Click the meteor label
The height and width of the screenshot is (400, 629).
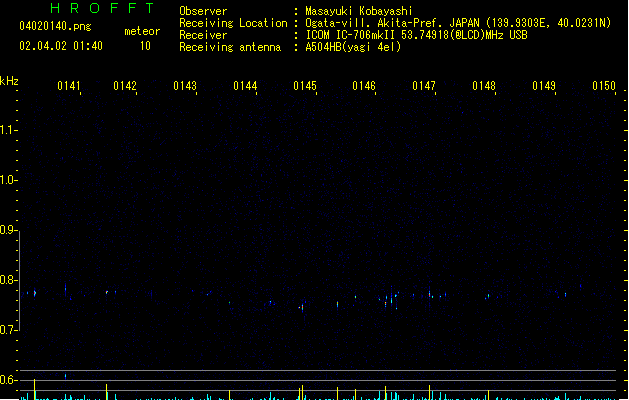pos(142,31)
